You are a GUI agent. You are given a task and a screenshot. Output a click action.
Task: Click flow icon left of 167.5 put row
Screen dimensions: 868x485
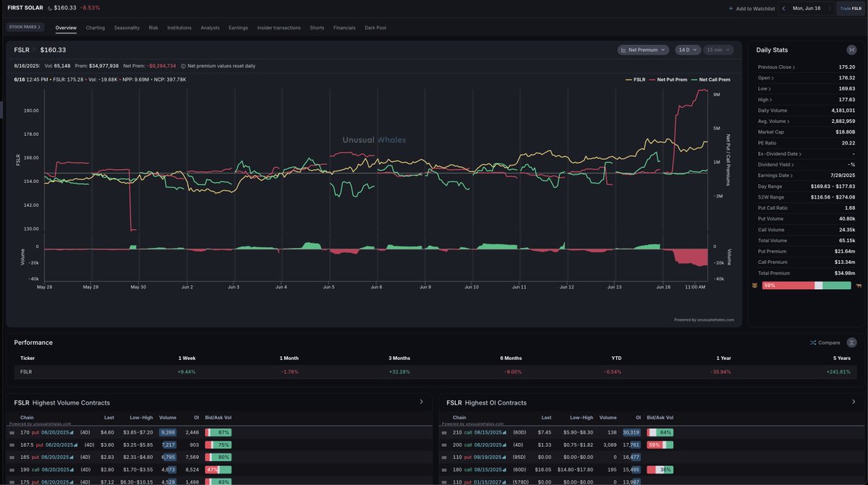click(12, 445)
